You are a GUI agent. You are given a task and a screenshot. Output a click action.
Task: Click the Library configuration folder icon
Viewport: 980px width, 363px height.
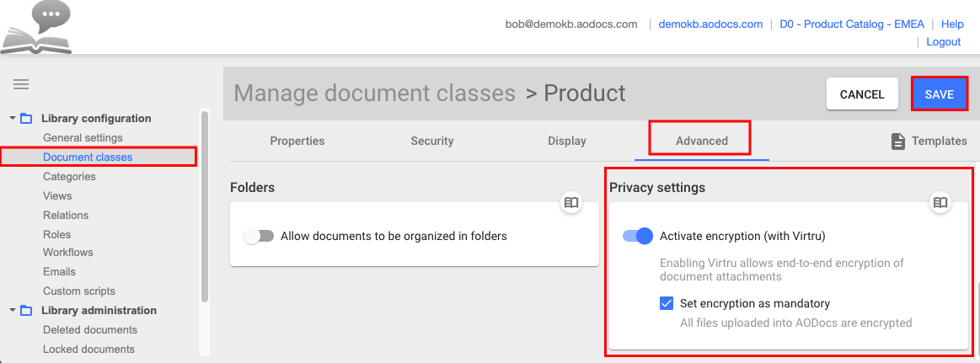point(26,118)
